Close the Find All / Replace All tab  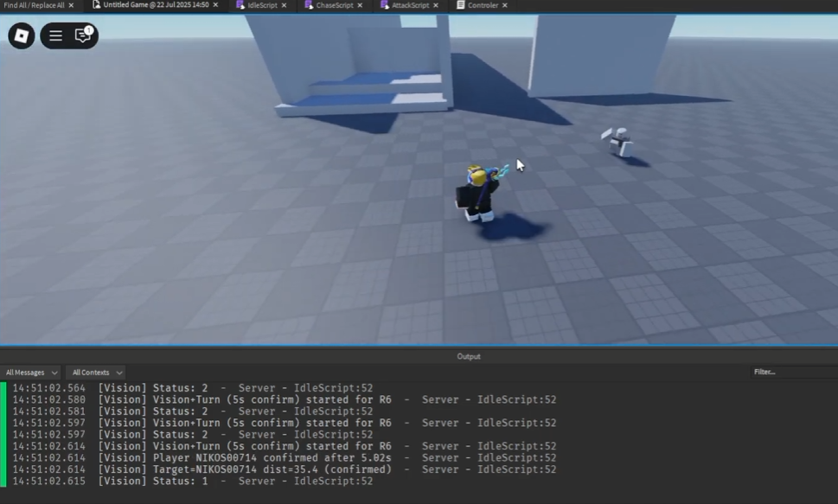71,5
